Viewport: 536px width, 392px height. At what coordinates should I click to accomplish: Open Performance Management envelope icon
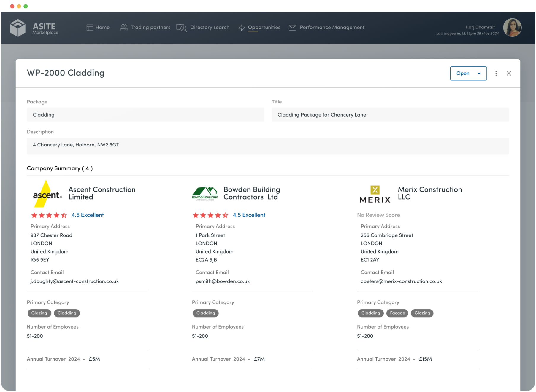(x=292, y=27)
